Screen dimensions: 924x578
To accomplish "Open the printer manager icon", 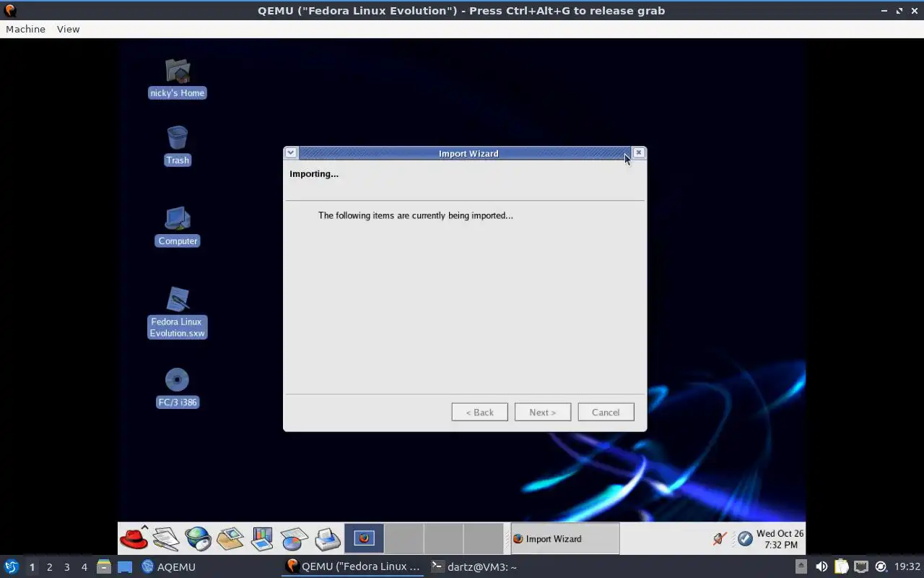I will pos(327,539).
